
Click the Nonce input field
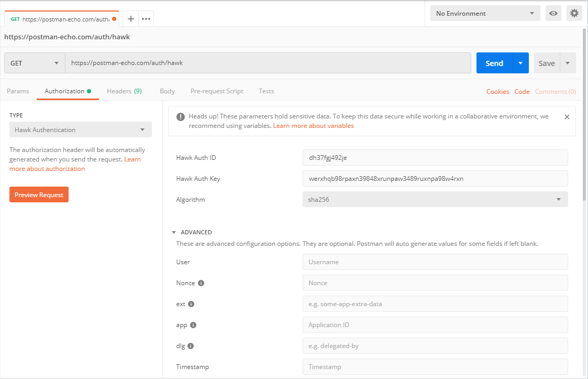tap(435, 283)
